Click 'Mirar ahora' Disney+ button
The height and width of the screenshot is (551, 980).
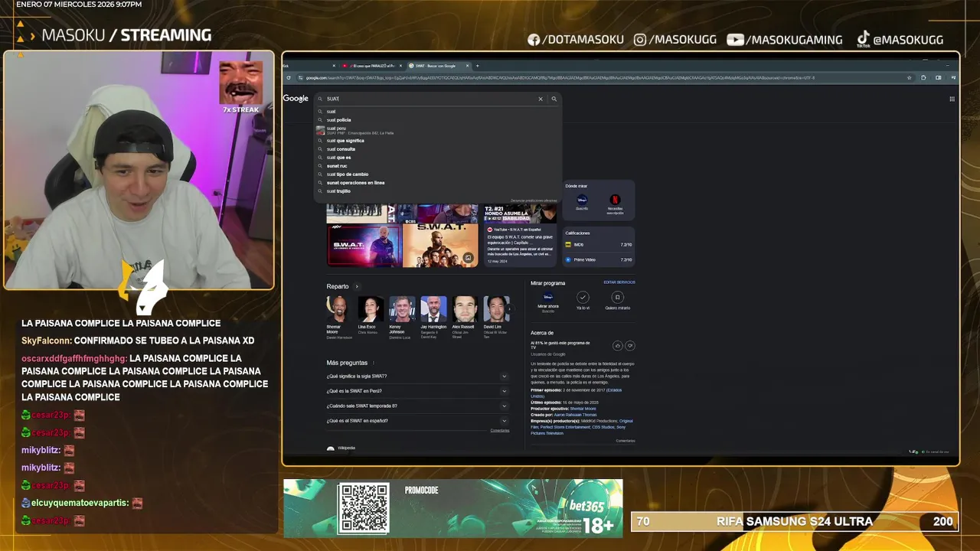tap(548, 301)
